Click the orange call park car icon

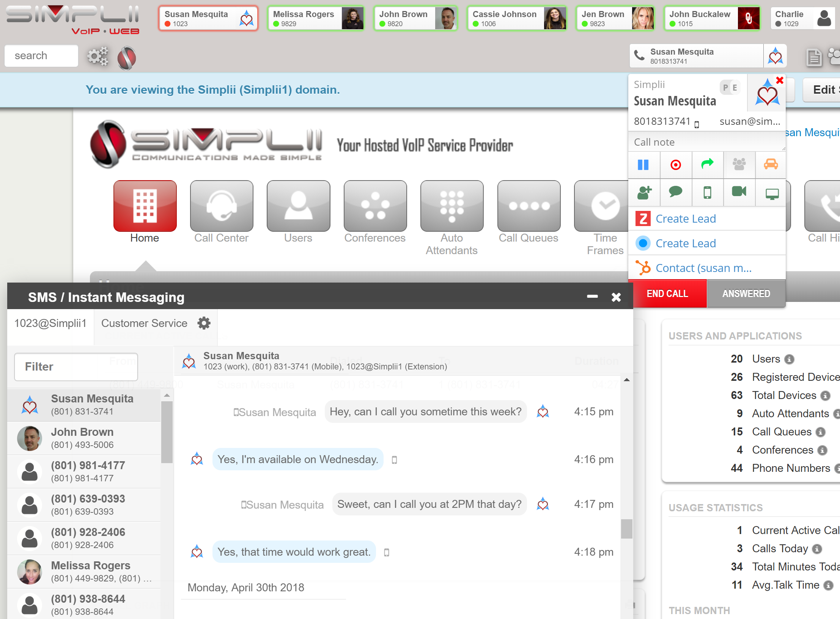click(x=771, y=164)
